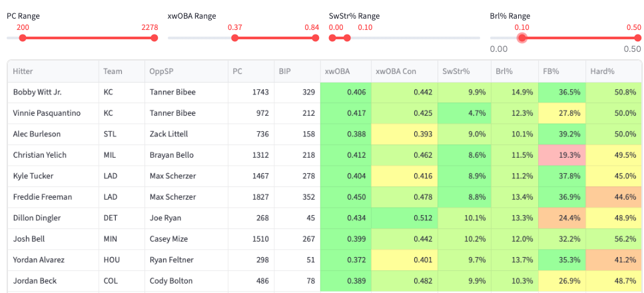Click Kyle Tucker's PC value 1467
This screenshot has width=644, height=293.
point(251,176)
